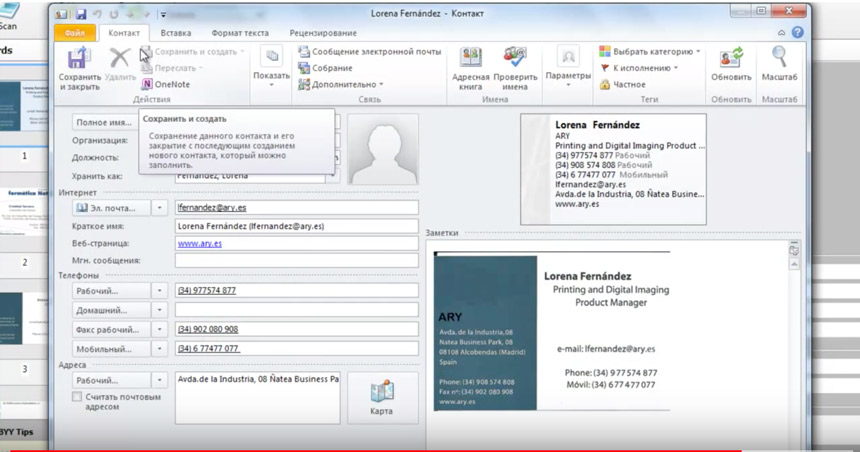Viewport: 860px width, 452px height.
Task: Click the Эл. почта button
Action: coord(111,208)
